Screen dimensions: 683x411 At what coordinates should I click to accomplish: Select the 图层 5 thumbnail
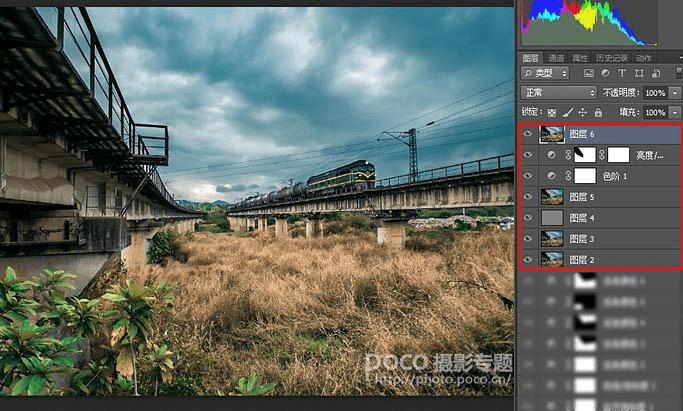pyautogui.click(x=552, y=197)
